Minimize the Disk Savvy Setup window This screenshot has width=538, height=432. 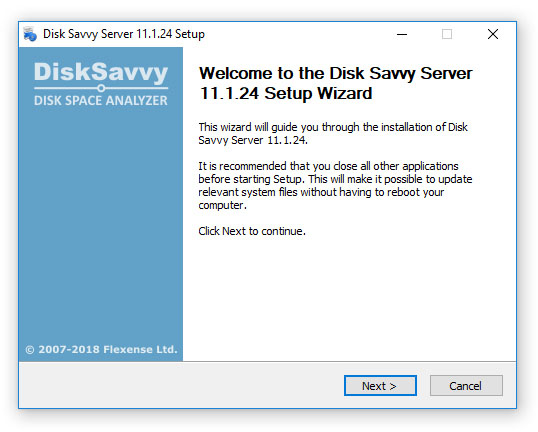pos(402,34)
